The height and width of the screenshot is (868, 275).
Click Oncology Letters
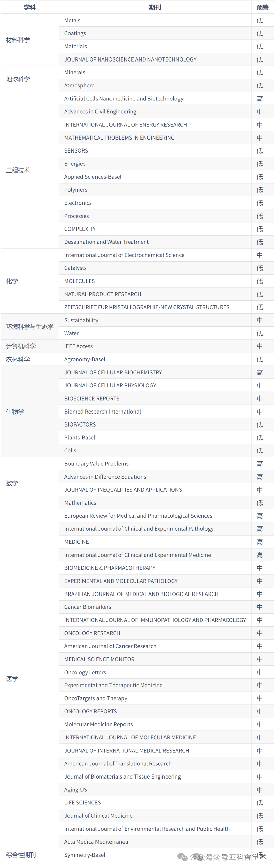point(85,672)
